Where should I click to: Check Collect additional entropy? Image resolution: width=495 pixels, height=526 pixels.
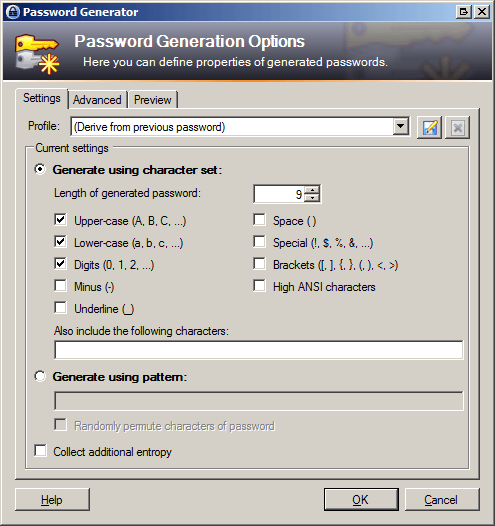click(41, 451)
